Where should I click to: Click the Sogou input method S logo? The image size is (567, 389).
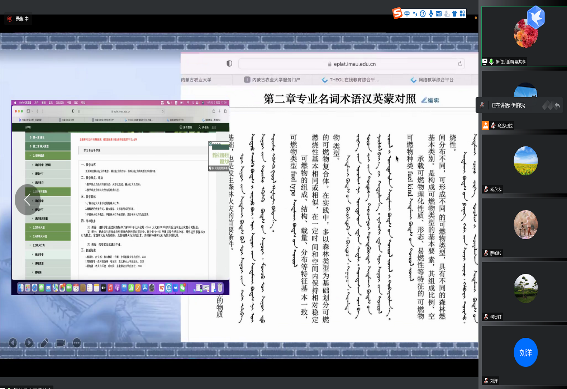pyautogui.click(x=397, y=13)
